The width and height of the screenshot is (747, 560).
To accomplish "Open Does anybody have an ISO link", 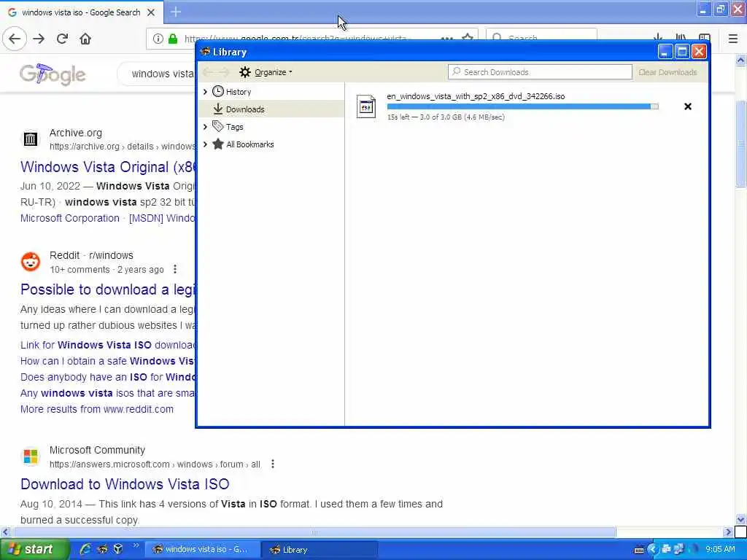I will [108, 378].
